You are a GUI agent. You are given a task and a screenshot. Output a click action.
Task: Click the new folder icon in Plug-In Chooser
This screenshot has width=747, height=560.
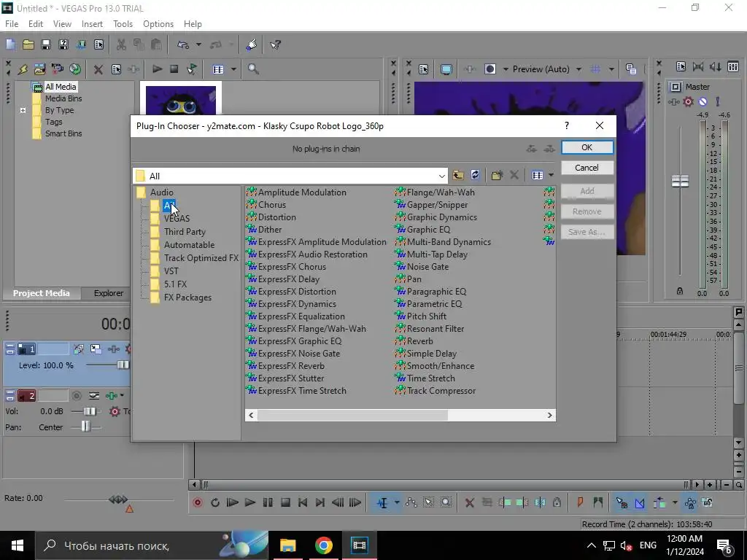[x=497, y=175]
